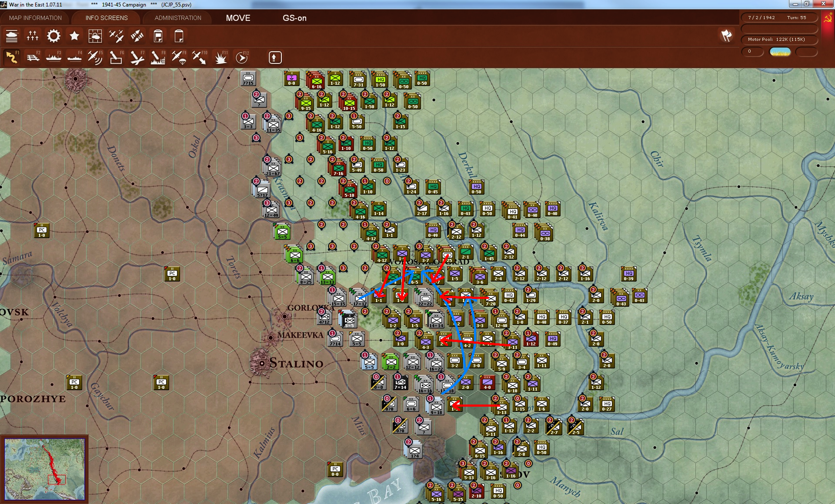
Task: Click the Stalino city hex
Action: 262,363
